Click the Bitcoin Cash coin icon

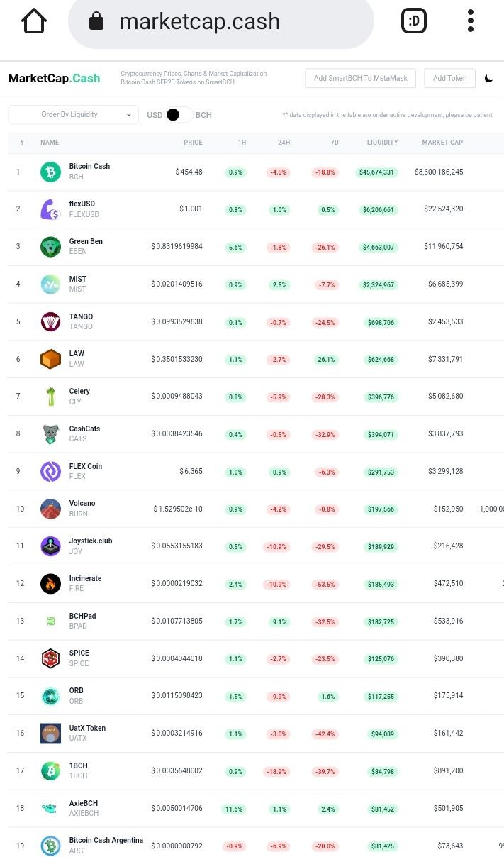[x=50, y=172]
